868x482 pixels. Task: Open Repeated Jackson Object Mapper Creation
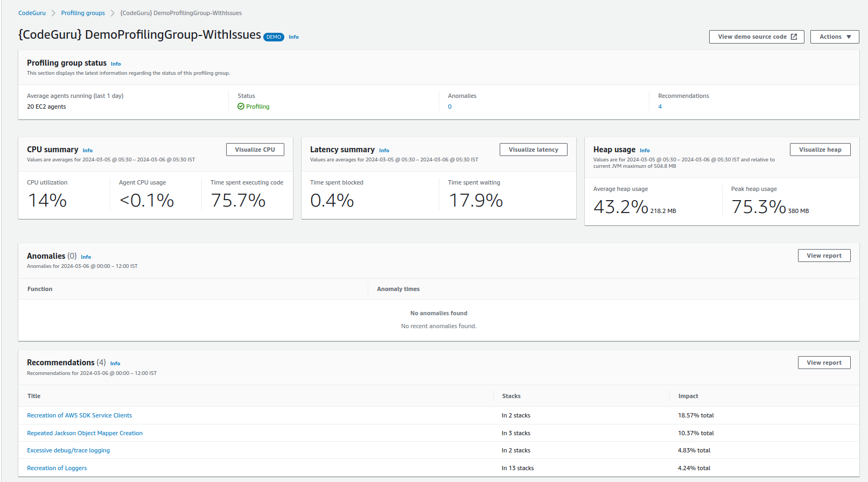pos(85,433)
